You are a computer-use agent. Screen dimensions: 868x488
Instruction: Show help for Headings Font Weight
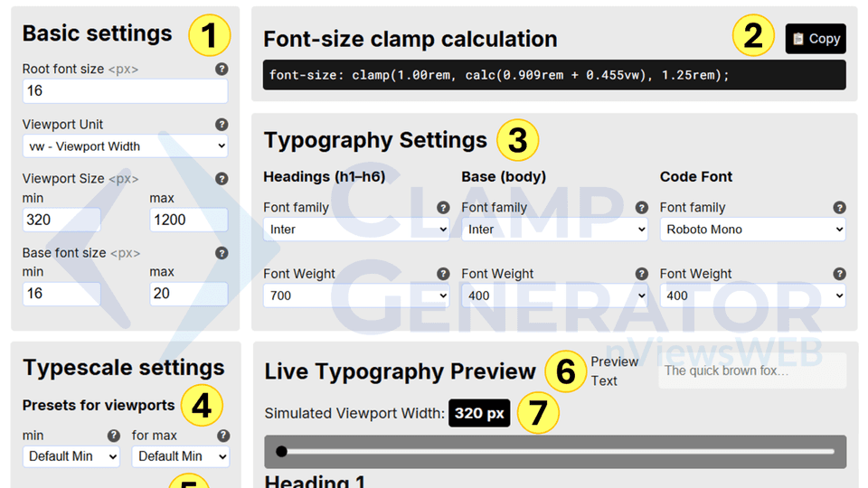pyautogui.click(x=443, y=274)
